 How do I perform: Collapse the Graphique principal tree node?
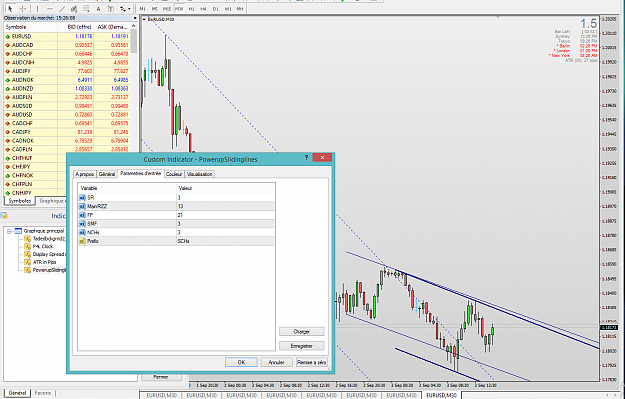(x=10, y=231)
